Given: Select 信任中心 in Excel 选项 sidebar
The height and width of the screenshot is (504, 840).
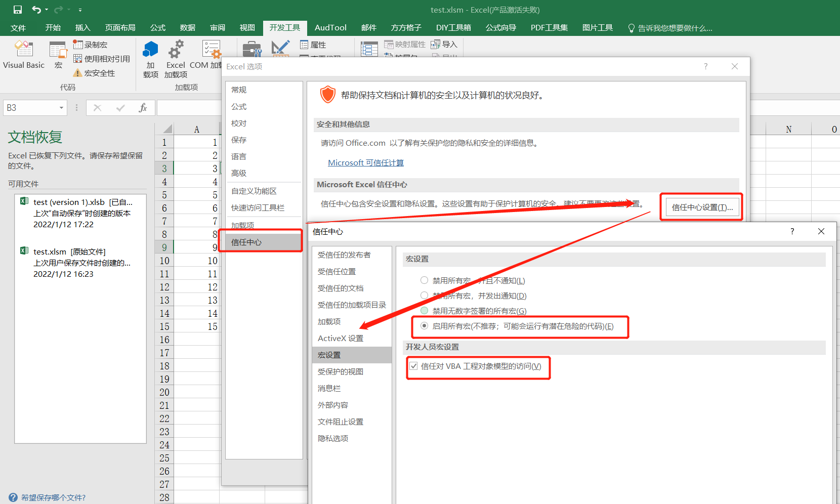Looking at the screenshot, I should pyautogui.click(x=264, y=242).
